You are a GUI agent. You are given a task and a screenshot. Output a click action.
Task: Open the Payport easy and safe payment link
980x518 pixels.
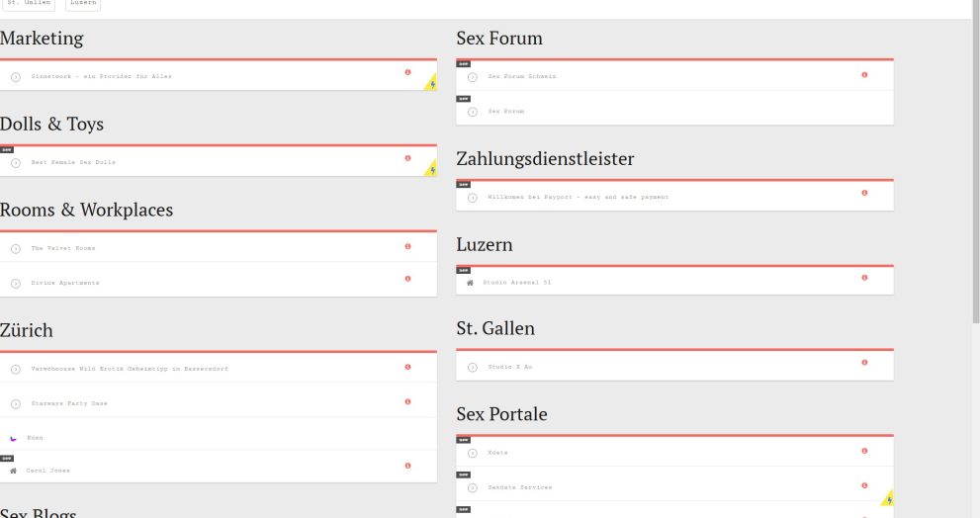coord(578,197)
